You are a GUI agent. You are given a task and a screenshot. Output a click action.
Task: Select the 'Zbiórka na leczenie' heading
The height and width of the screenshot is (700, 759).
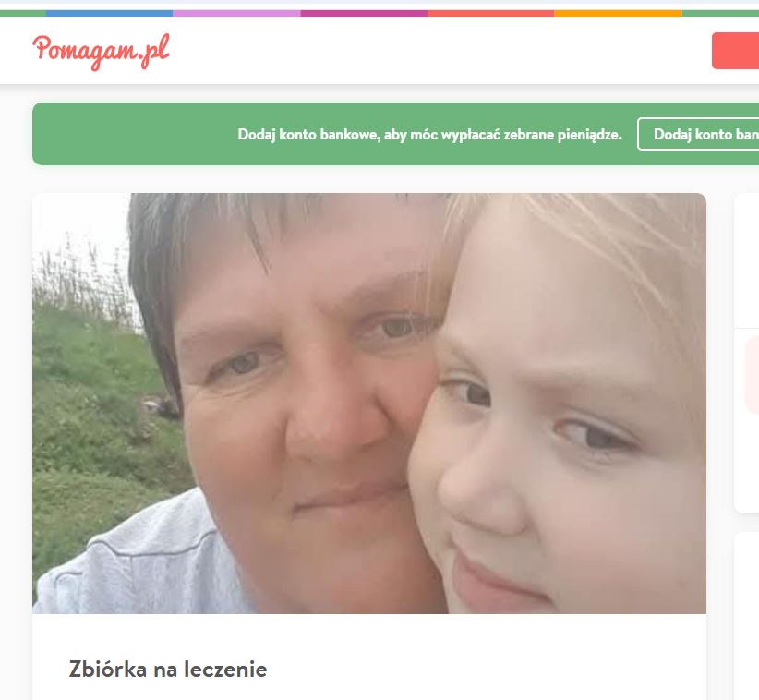tap(168, 670)
